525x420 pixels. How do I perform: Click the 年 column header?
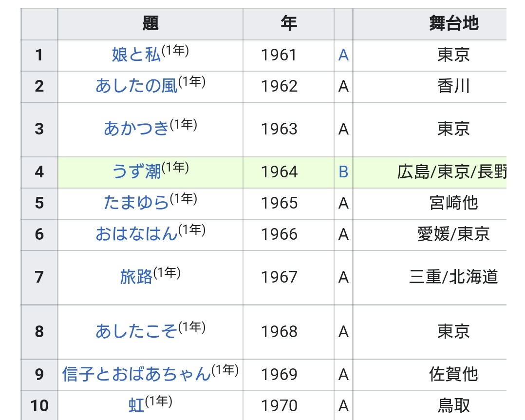click(289, 24)
